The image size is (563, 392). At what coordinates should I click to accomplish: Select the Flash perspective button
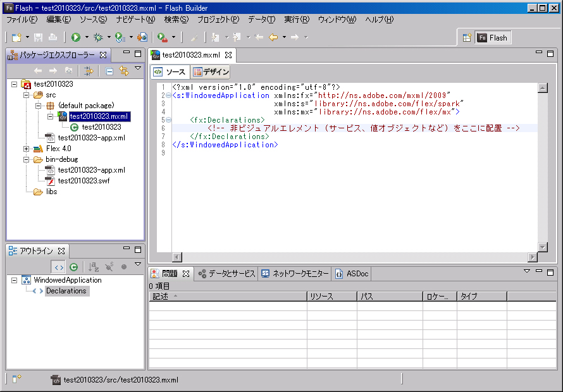tap(493, 38)
